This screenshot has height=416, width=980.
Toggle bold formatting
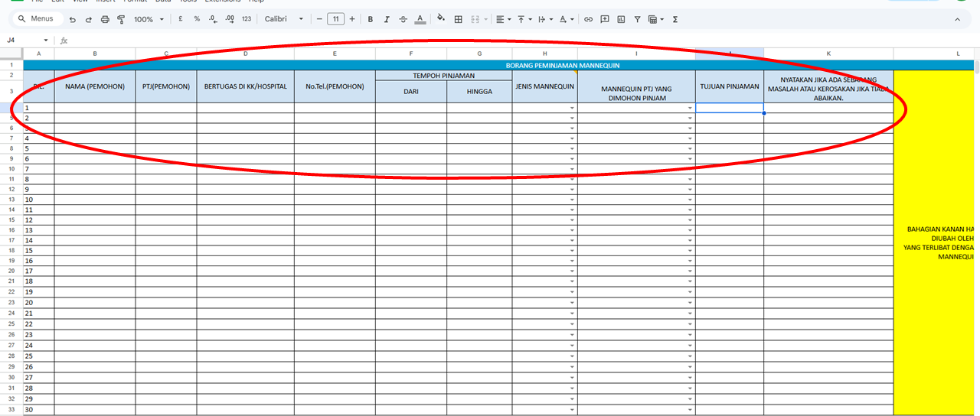371,19
